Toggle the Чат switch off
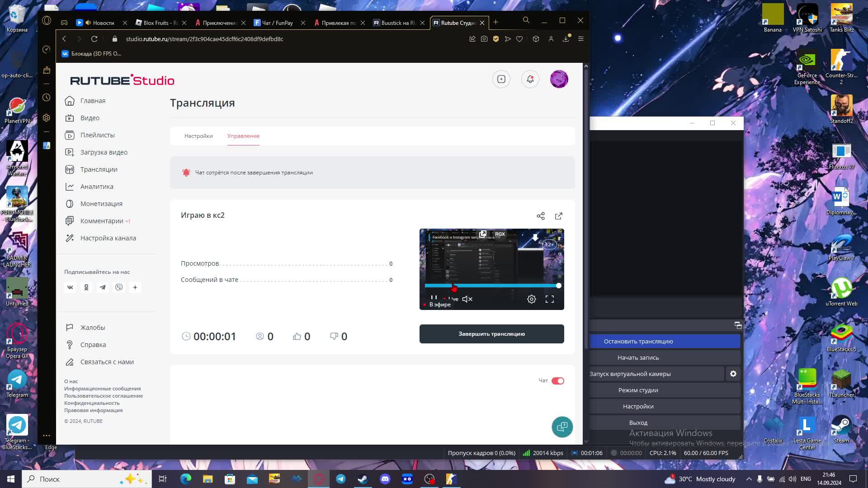868x488 pixels. pyautogui.click(x=557, y=381)
